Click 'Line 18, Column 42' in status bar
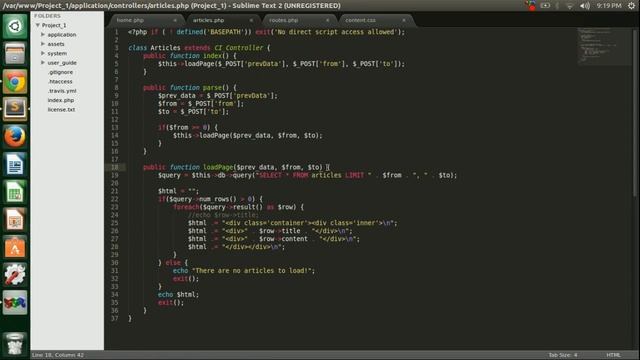 click(x=58, y=355)
